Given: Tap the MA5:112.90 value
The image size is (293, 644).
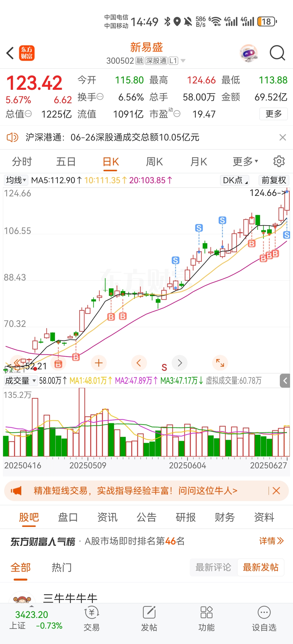Looking at the screenshot, I should [x=56, y=180].
